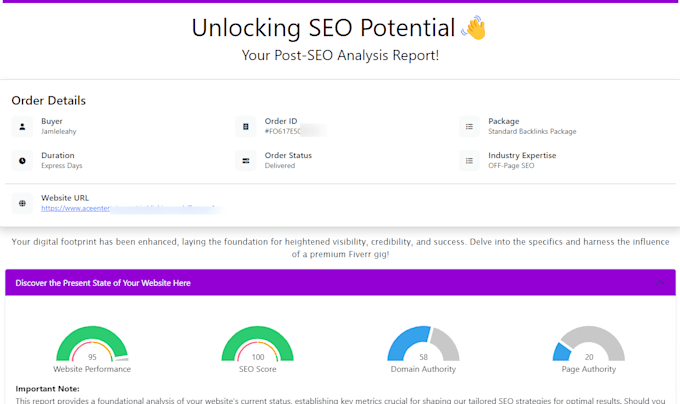This screenshot has width=680, height=404.
Task: Click the 'Your digital footprint' paragraph
Action: 340,248
